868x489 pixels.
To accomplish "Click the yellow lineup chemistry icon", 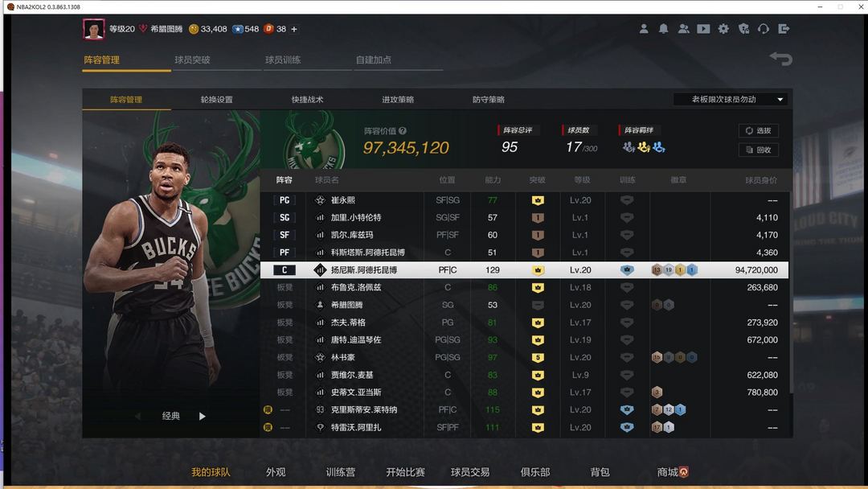I will pos(643,147).
